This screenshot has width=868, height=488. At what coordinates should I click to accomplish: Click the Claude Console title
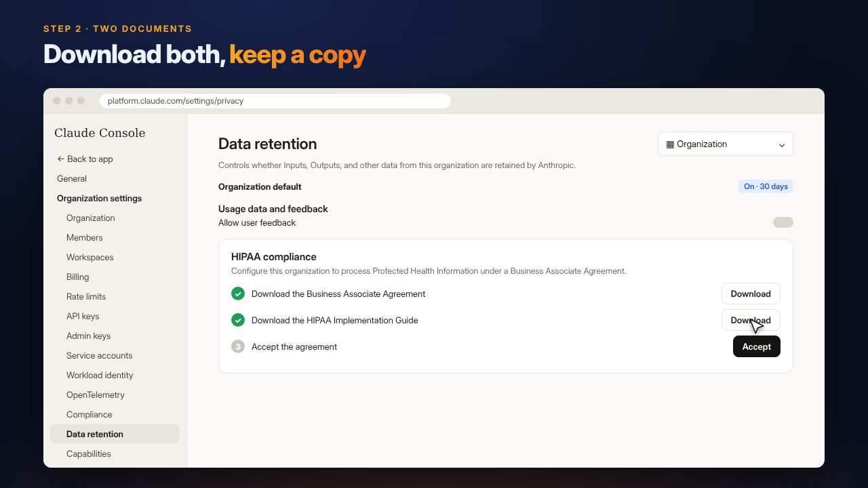100,133
